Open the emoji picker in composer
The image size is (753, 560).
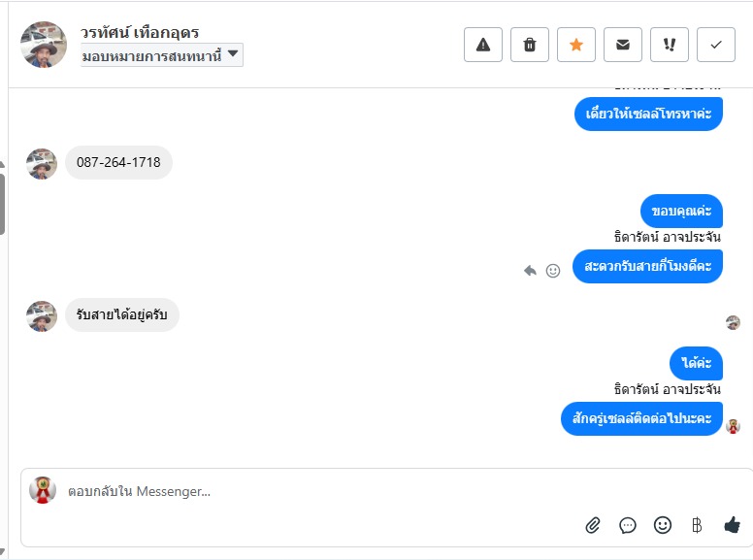[x=663, y=525]
